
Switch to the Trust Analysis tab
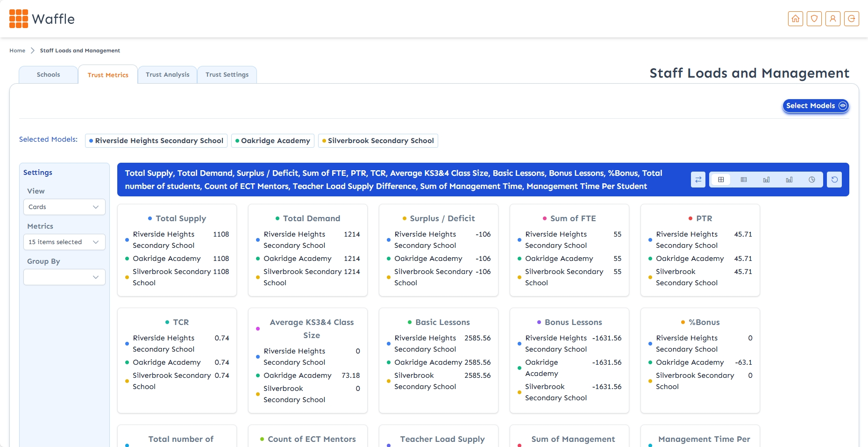coord(167,75)
